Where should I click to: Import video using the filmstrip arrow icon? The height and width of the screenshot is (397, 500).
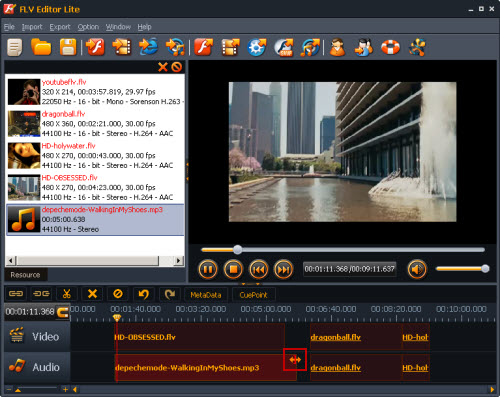coord(122,47)
